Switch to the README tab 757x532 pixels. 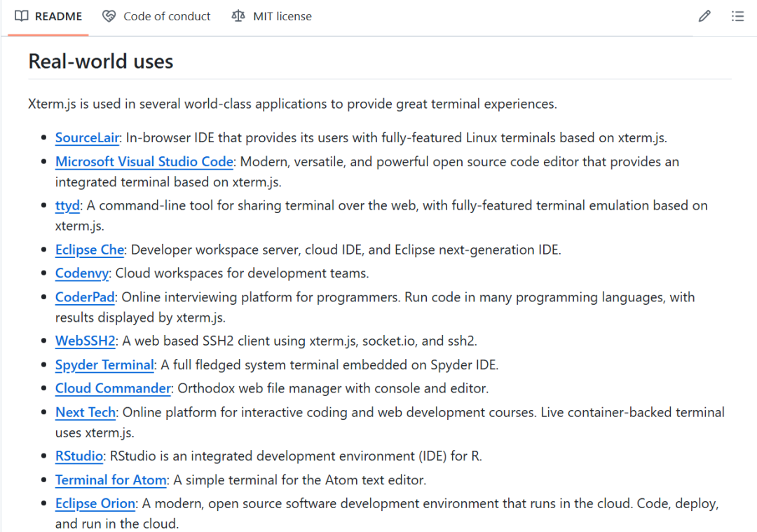click(x=58, y=16)
